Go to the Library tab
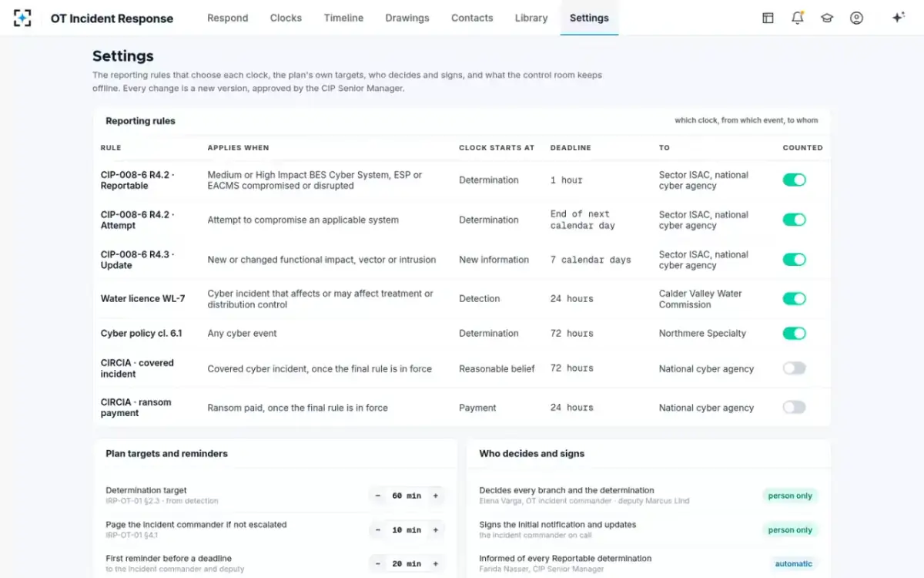 point(531,18)
